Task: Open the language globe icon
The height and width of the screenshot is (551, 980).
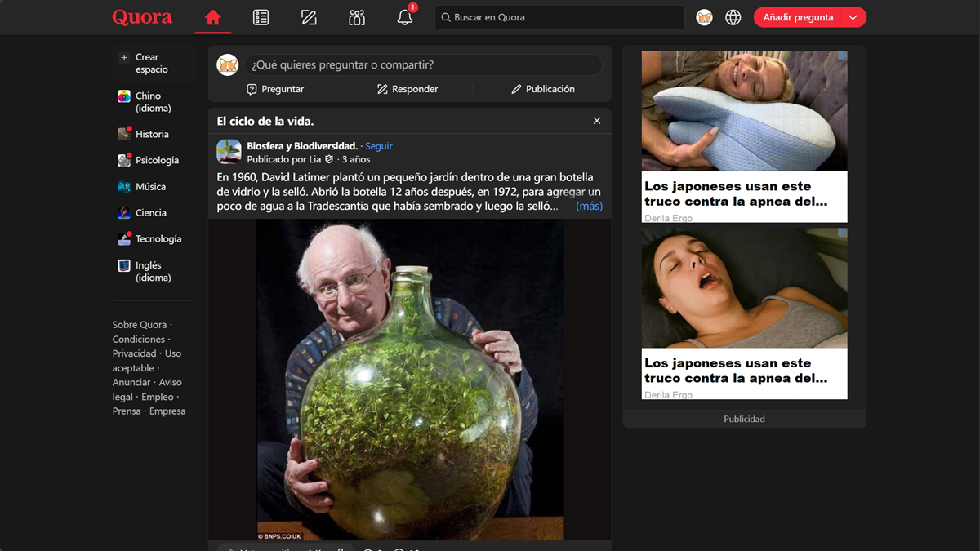Action: 733,17
